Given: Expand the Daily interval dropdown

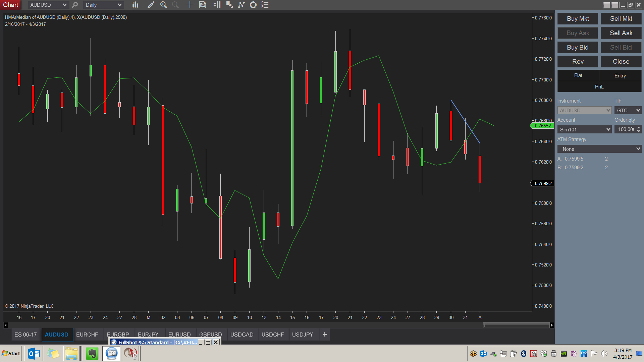Looking at the screenshot, I should (x=119, y=5).
